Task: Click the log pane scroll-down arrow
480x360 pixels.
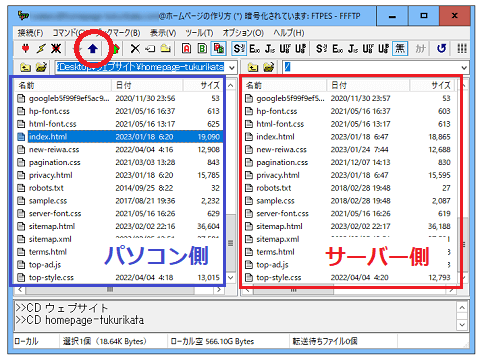Action: pyautogui.click(x=462, y=325)
